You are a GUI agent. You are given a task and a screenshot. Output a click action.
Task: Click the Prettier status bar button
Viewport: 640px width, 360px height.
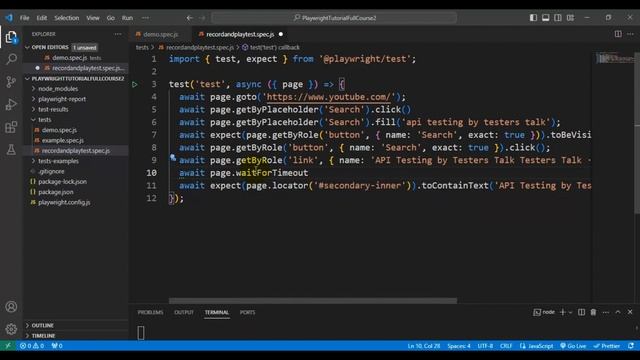607,346
